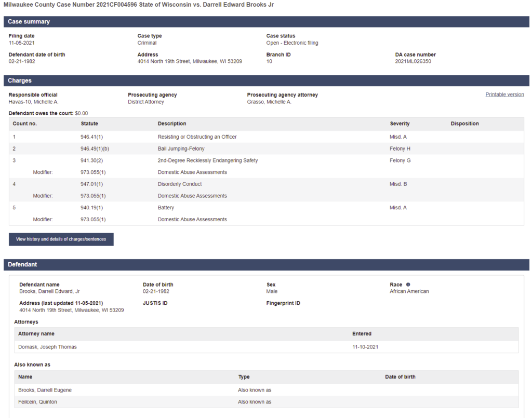Viewport: 532px width, 418px height.
Task: Click the Statute column header
Action: pyautogui.click(x=89, y=124)
